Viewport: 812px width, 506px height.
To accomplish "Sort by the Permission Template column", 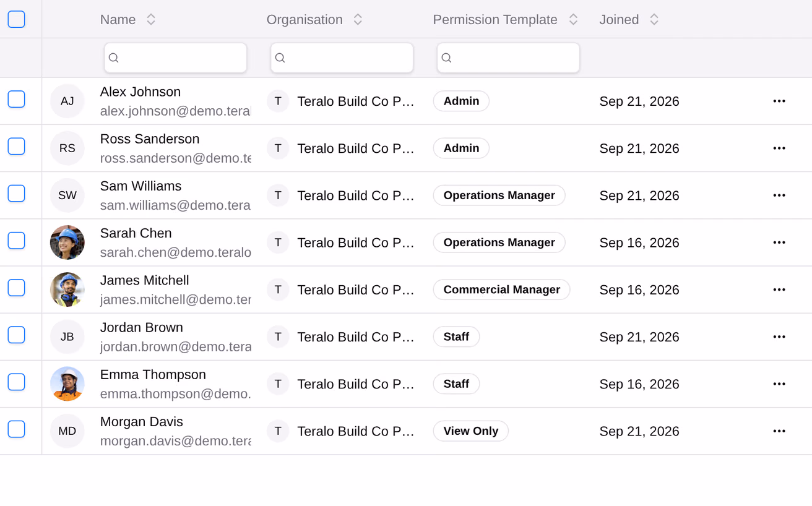I will point(573,20).
